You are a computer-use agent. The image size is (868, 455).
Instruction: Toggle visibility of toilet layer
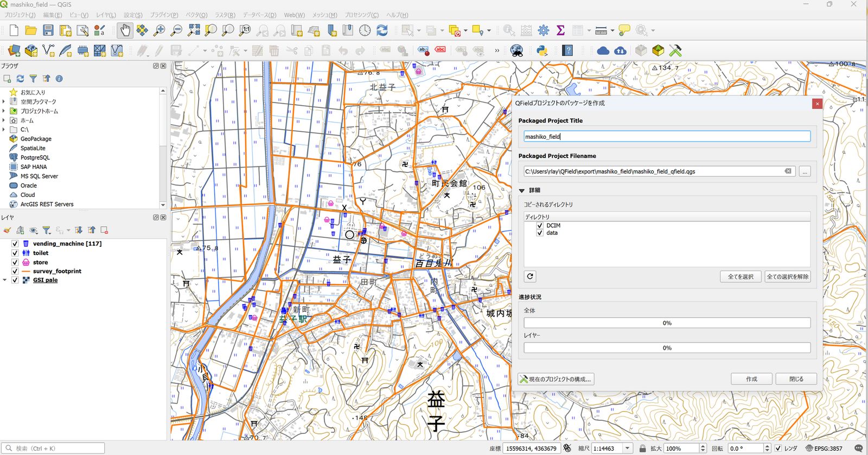point(15,253)
